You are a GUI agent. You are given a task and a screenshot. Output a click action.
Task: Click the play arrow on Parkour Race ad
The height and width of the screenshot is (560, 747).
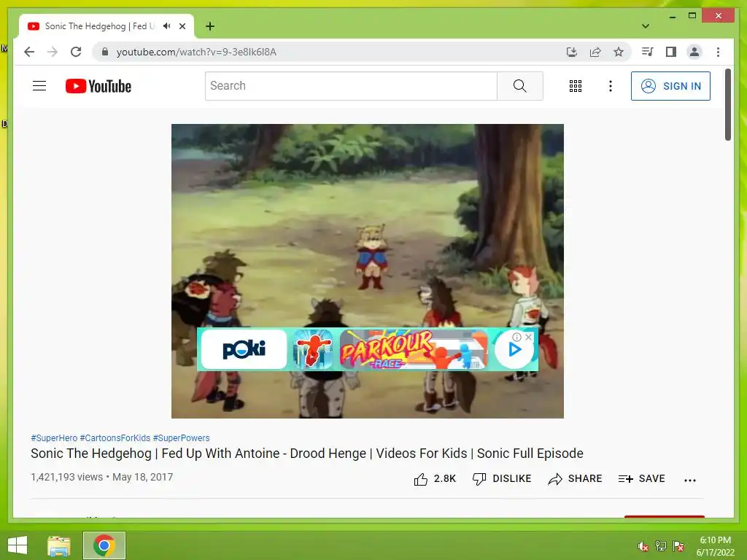(x=514, y=350)
